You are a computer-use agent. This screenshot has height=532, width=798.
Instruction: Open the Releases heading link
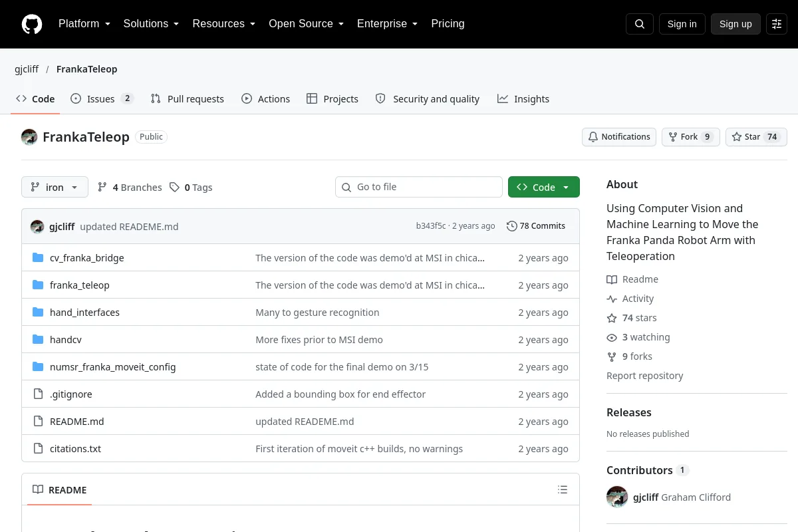(629, 412)
